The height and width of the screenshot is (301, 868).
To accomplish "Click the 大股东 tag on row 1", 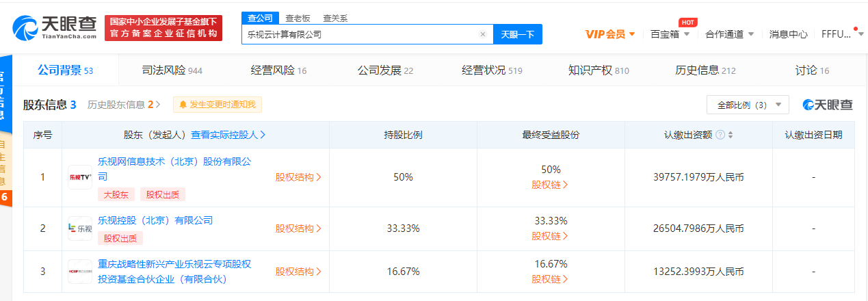I will [117, 195].
